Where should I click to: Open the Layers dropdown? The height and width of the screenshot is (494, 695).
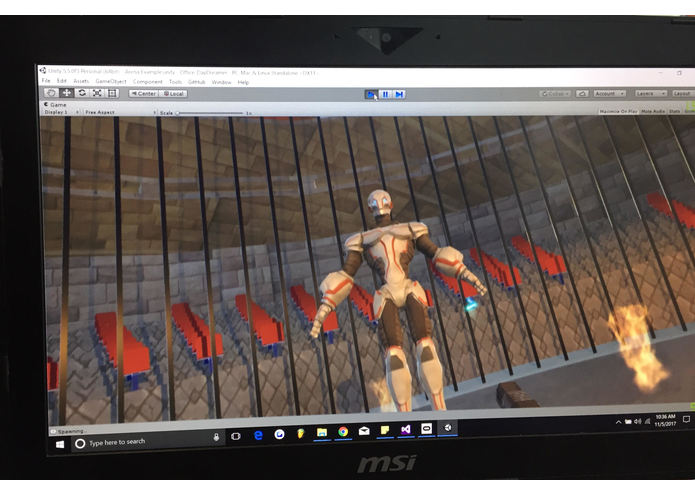pyautogui.click(x=650, y=93)
